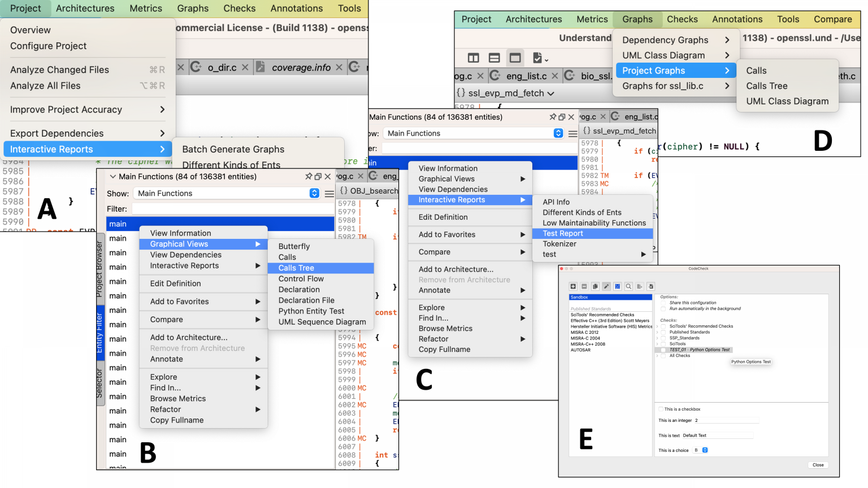The height and width of the screenshot is (488, 868).
Task: Choose 'Calls Tree' in Graphical Views submenu
Action: point(296,268)
